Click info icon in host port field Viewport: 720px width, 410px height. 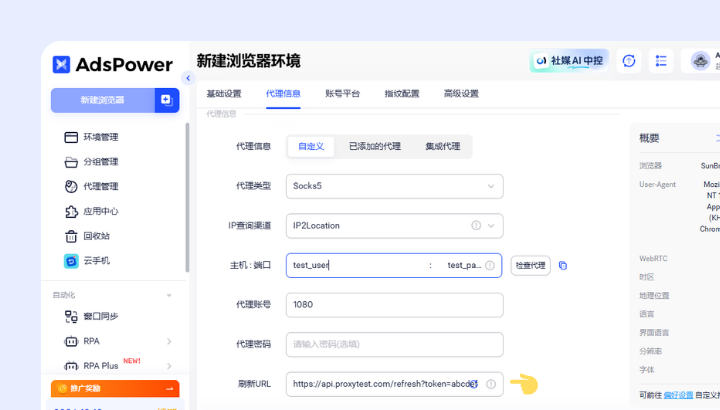(x=490, y=265)
